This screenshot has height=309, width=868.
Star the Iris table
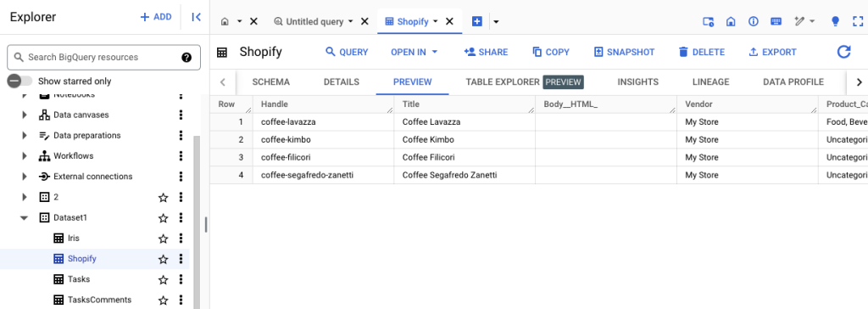click(x=163, y=239)
